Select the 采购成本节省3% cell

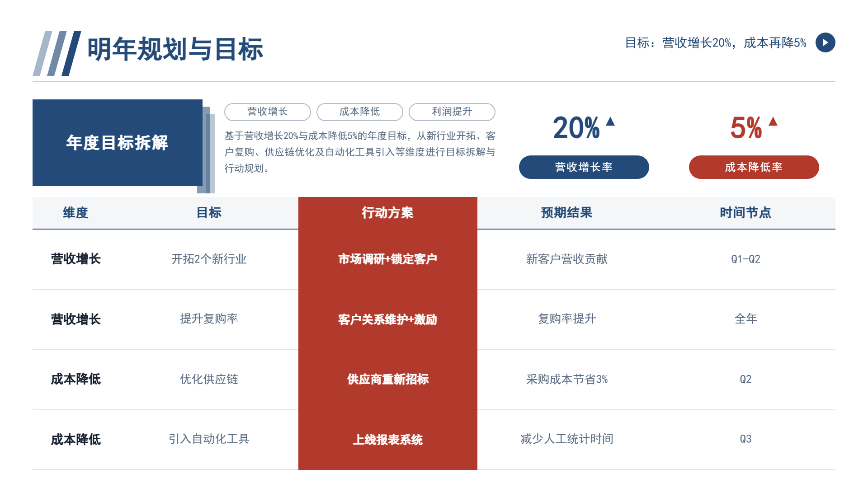(x=567, y=379)
